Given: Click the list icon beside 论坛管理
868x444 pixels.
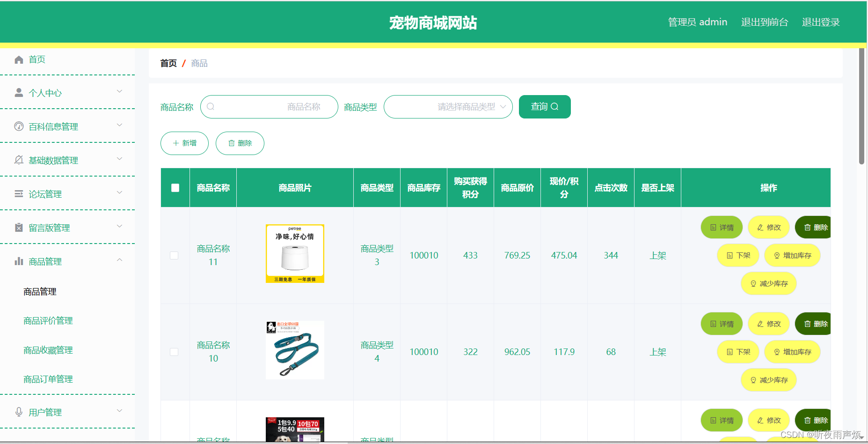Looking at the screenshot, I should pyautogui.click(x=19, y=194).
